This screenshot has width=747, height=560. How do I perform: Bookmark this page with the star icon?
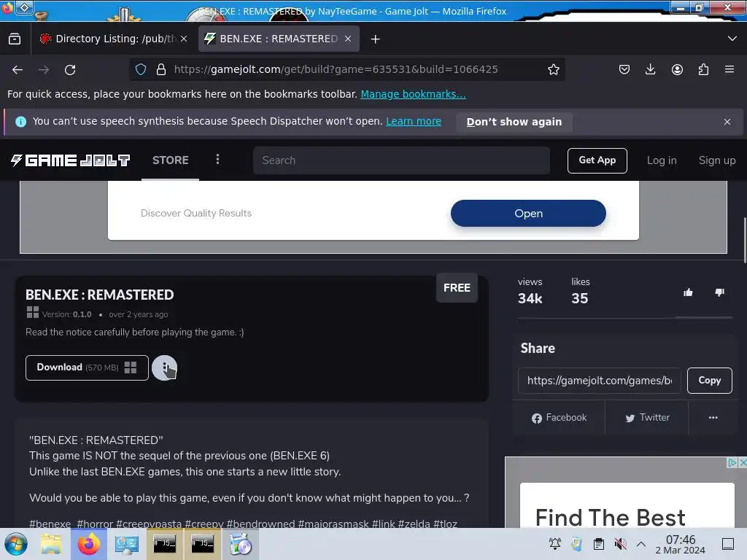(553, 69)
